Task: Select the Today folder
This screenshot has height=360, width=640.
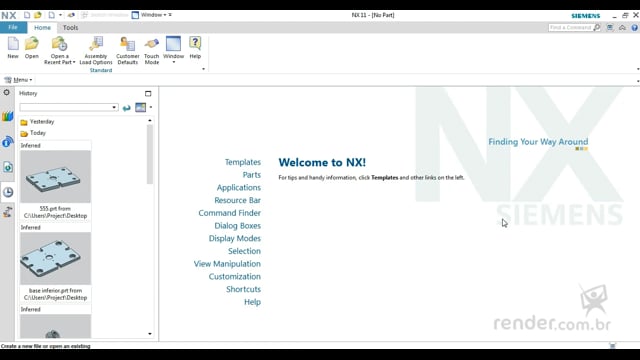Action: tap(33, 133)
